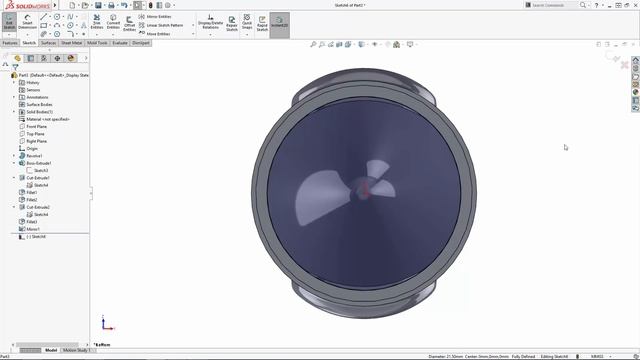Click the Save icon

click(98, 5)
